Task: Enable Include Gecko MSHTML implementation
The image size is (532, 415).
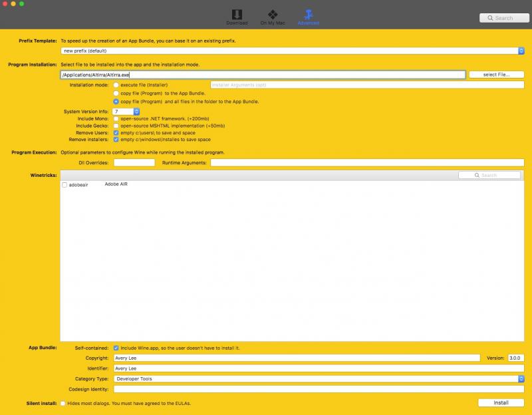Action: click(x=116, y=126)
